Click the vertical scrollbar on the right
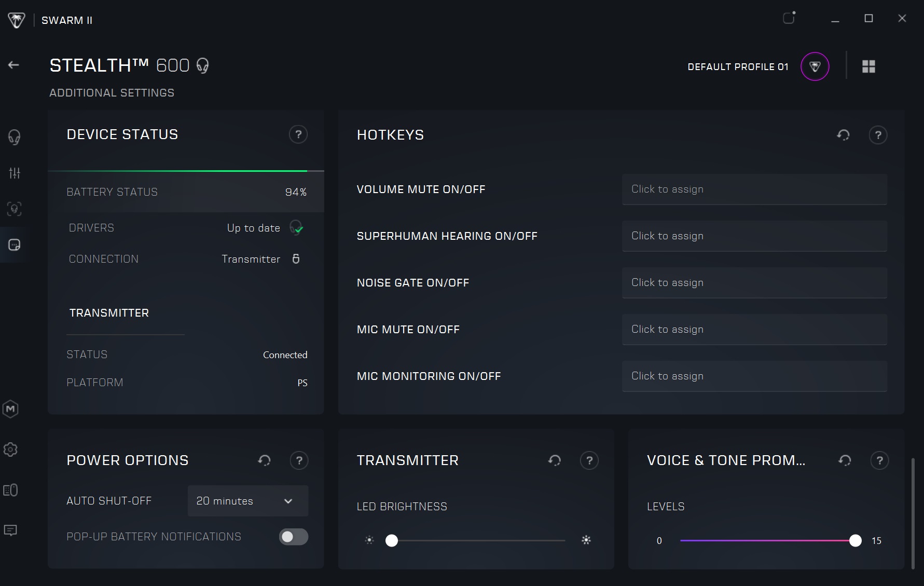924x586 pixels. point(913,513)
